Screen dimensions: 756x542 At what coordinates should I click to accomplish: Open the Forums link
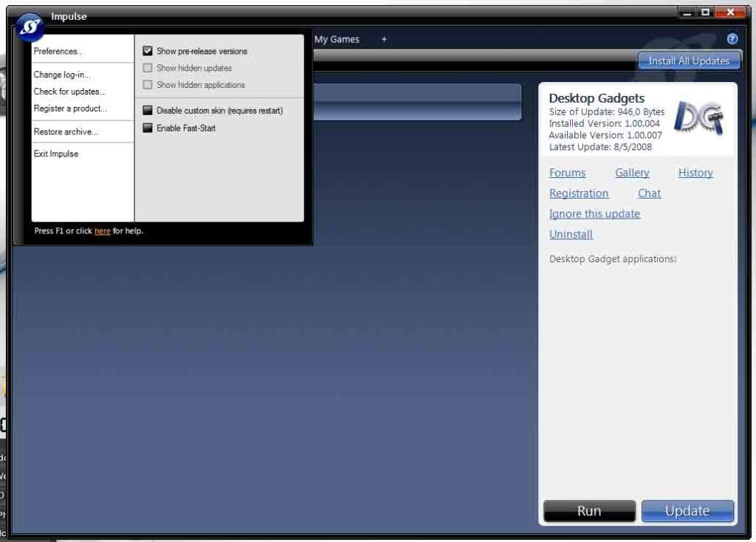click(x=568, y=173)
